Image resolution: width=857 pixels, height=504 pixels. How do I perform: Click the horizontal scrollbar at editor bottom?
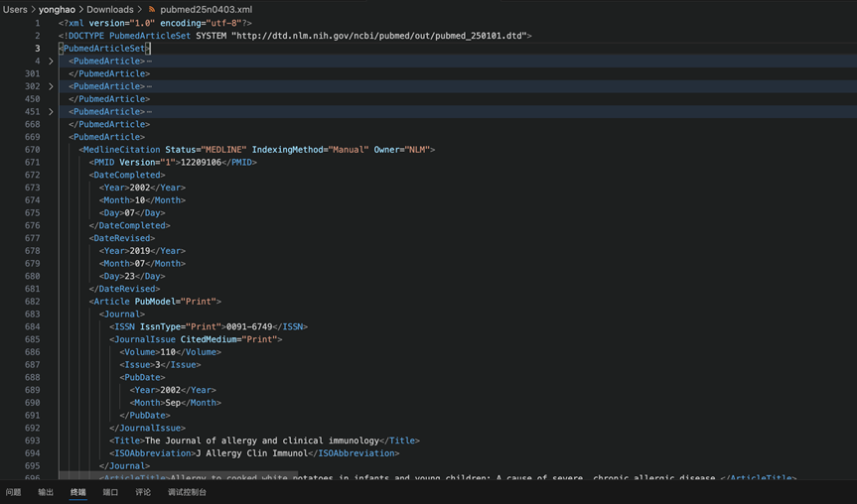point(179,475)
